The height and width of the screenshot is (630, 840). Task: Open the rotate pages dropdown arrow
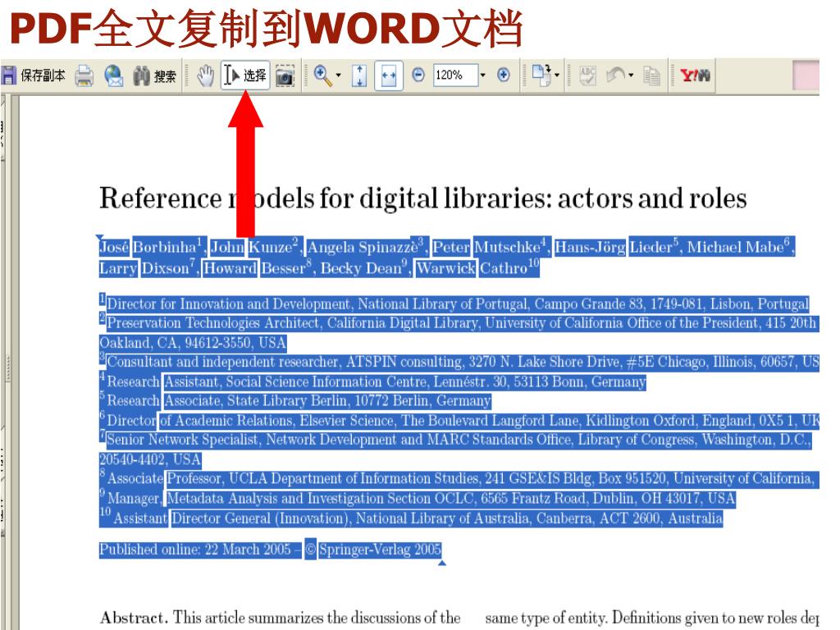(x=557, y=75)
